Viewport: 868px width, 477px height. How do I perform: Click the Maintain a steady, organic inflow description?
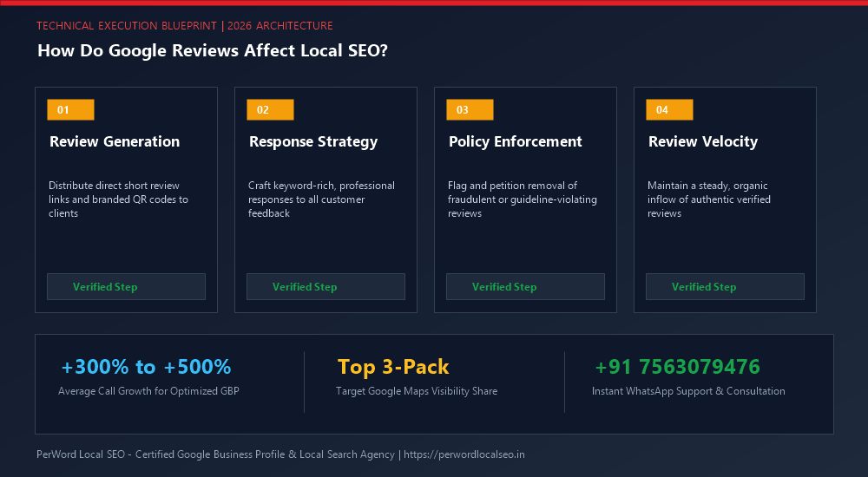(x=708, y=199)
